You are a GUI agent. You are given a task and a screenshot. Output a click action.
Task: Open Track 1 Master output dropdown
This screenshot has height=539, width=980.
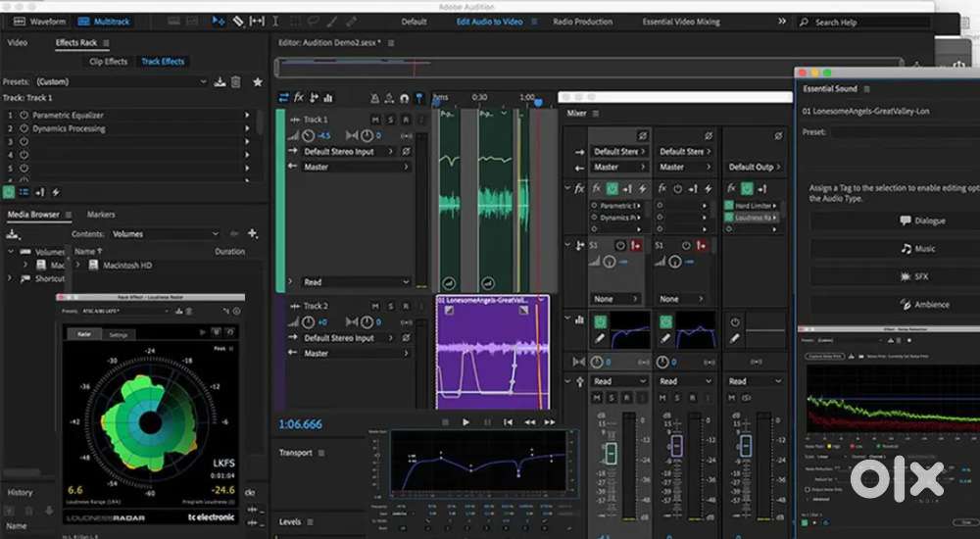[356, 167]
